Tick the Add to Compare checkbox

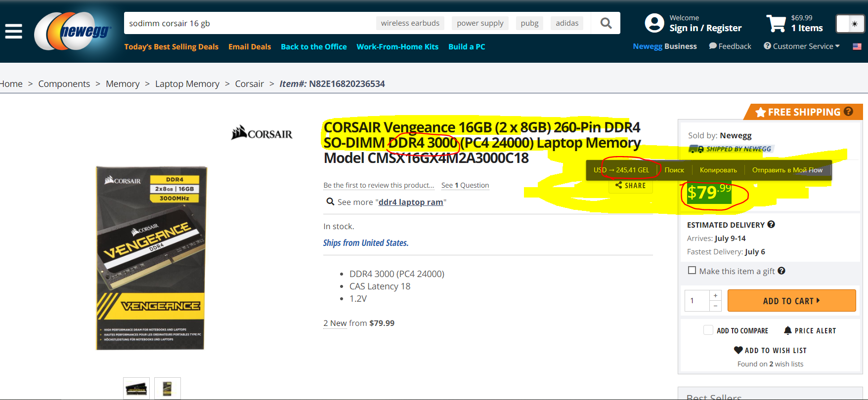(708, 330)
